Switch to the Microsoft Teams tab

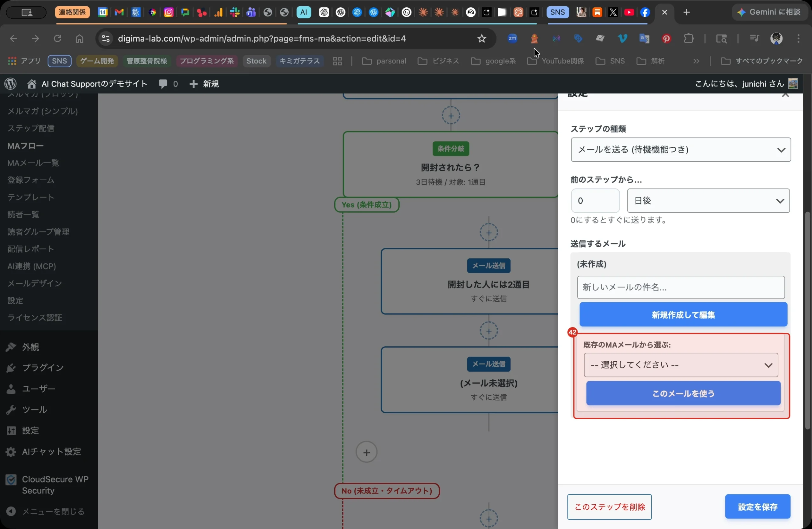[x=251, y=13]
